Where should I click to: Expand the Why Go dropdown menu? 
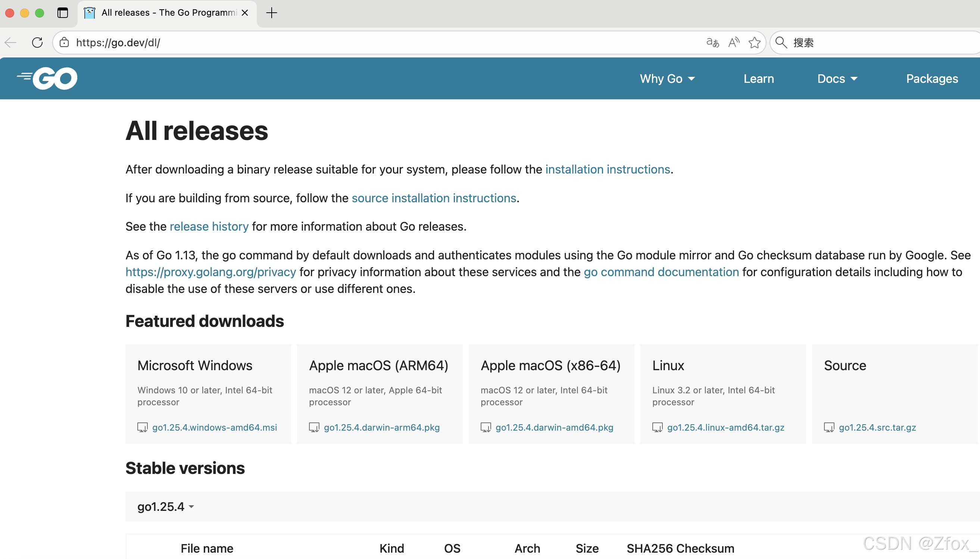coord(667,79)
